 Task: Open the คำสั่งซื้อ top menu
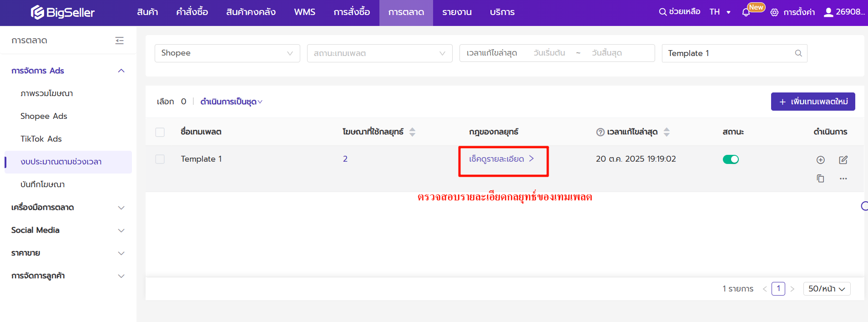tap(192, 12)
